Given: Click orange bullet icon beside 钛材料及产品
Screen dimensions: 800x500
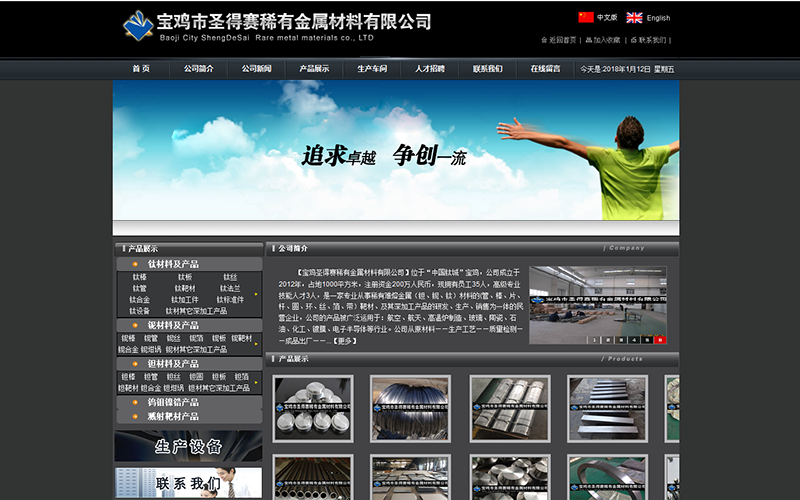Looking at the screenshot, I should tap(135, 264).
